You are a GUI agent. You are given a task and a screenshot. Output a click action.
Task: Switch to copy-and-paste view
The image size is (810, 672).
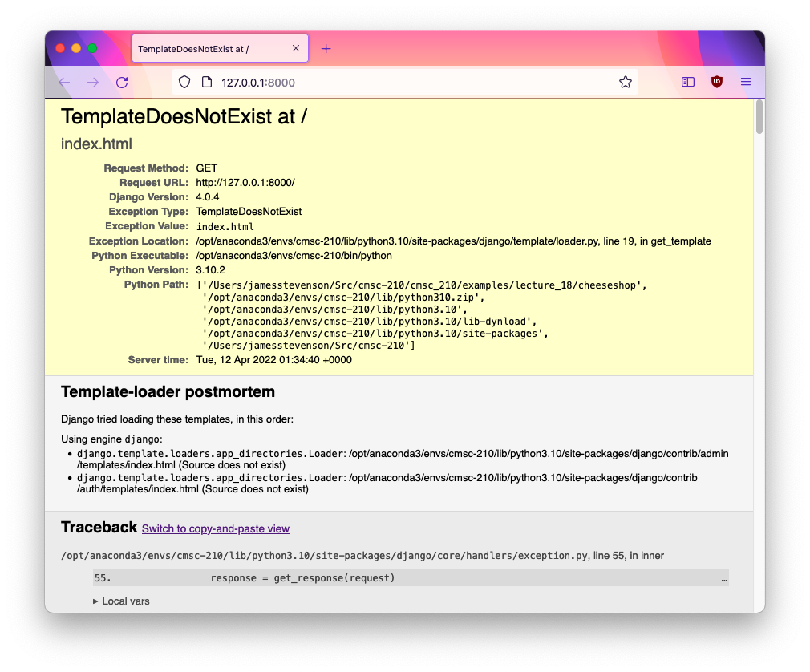216,529
